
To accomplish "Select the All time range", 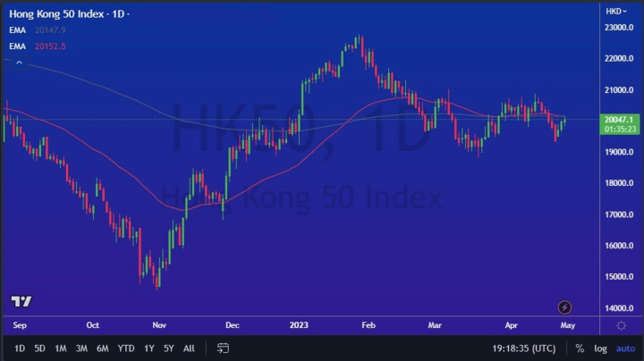I will click(x=189, y=348).
